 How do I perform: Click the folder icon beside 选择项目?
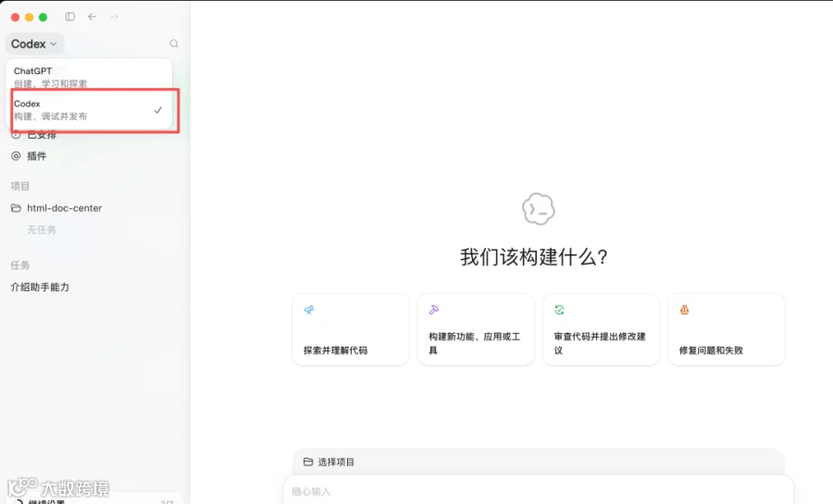(308, 462)
